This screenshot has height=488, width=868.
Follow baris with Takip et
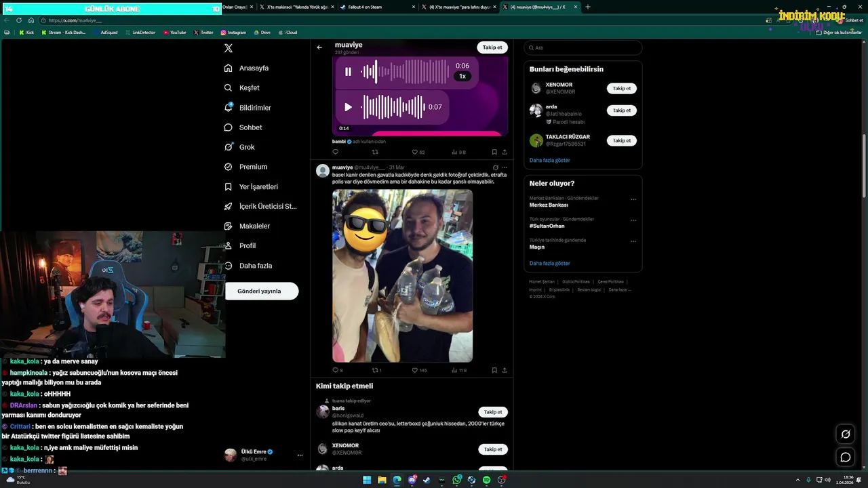492,412
